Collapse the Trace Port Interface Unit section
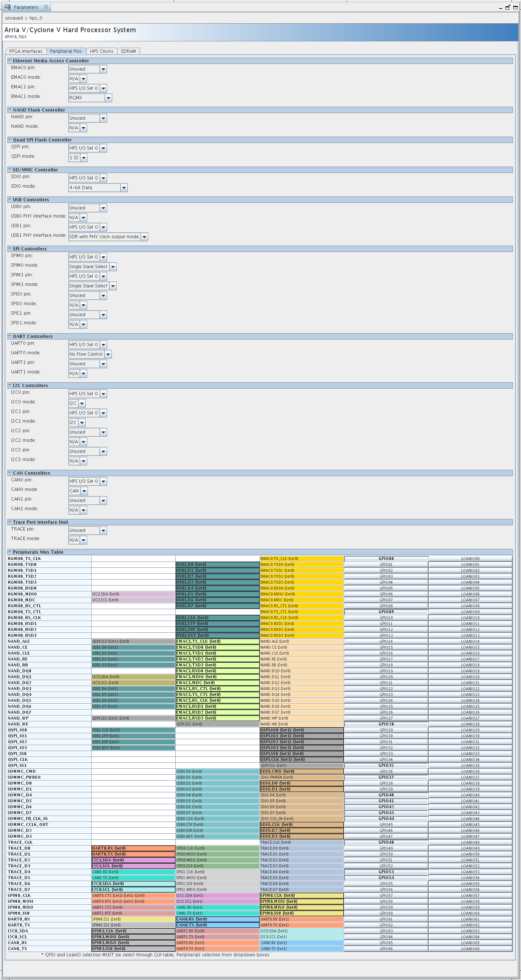This screenshot has height=980, width=521. (x=10, y=522)
